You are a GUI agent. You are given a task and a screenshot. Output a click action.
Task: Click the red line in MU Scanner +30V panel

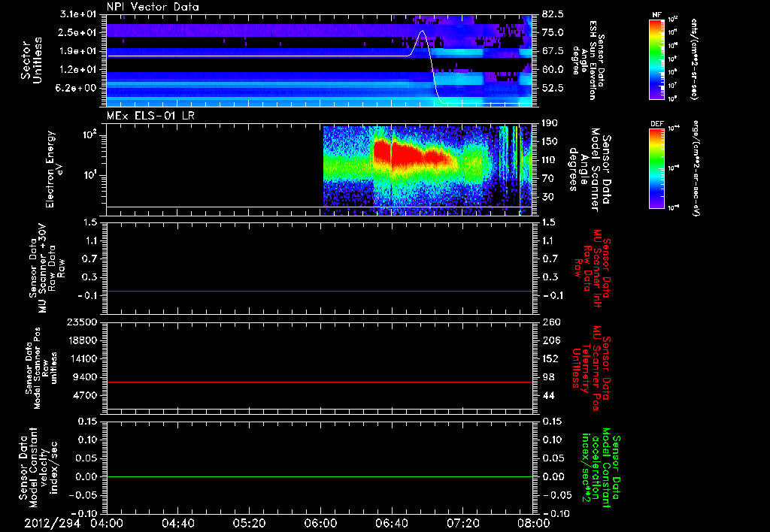point(320,291)
